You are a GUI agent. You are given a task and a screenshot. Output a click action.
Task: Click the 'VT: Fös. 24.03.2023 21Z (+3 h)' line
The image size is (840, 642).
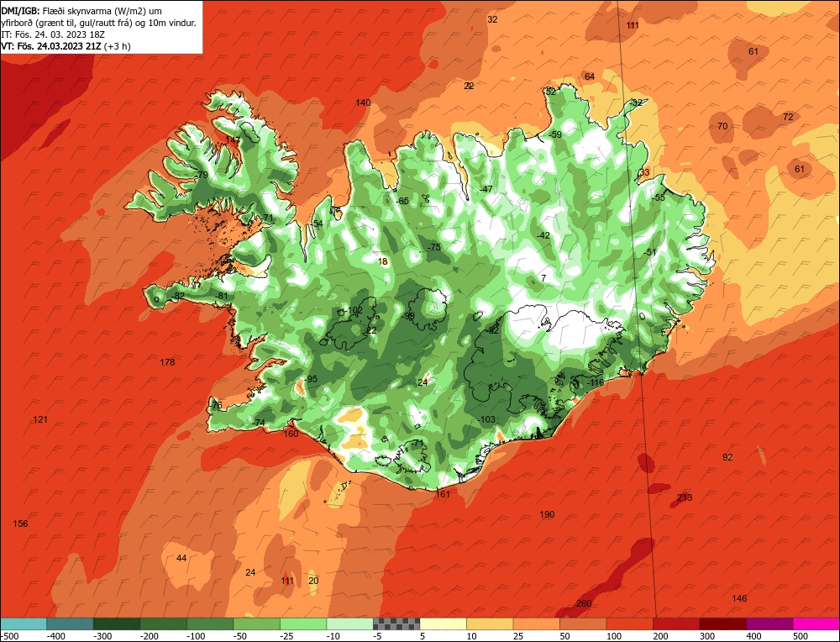pos(66,46)
